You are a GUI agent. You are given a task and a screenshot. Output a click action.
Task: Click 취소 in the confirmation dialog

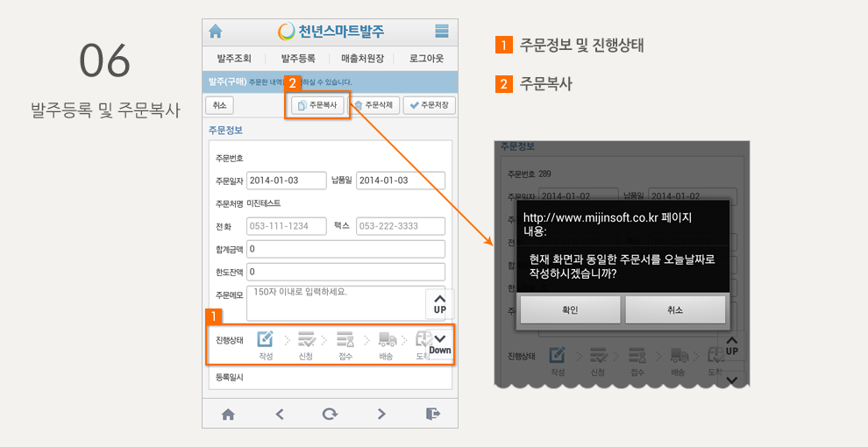675,309
